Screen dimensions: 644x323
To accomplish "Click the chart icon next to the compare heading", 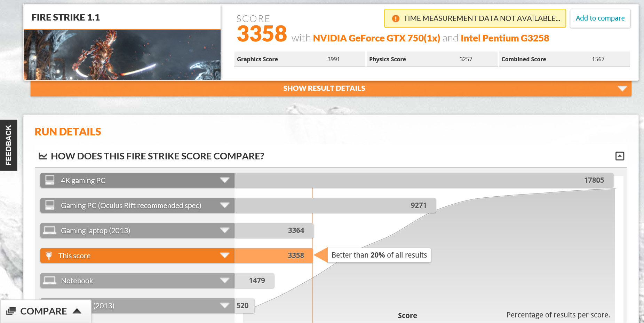I will coord(43,156).
